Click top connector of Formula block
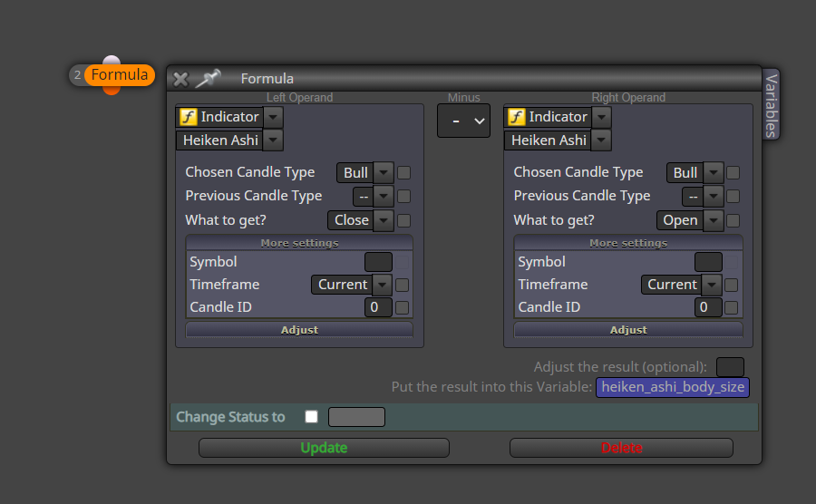 click(112, 61)
